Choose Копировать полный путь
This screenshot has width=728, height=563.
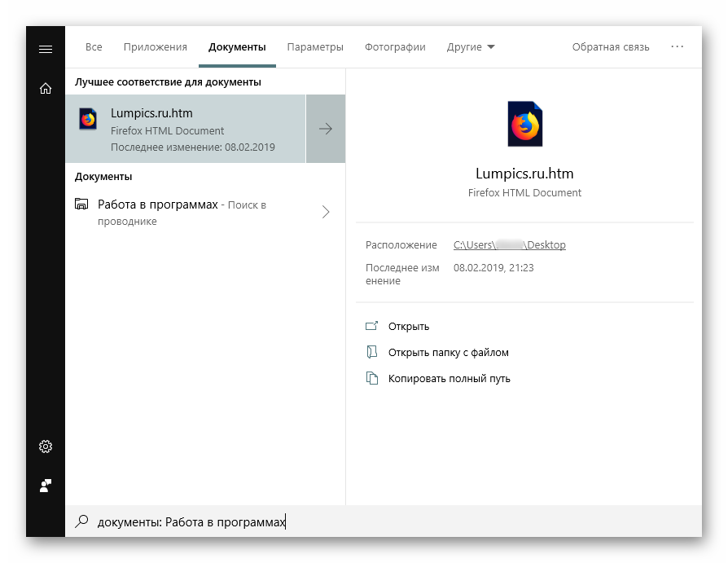[x=449, y=379]
